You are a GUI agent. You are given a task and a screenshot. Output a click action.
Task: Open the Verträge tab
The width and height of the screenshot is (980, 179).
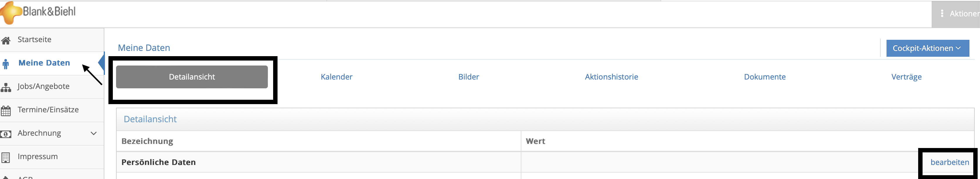click(906, 77)
